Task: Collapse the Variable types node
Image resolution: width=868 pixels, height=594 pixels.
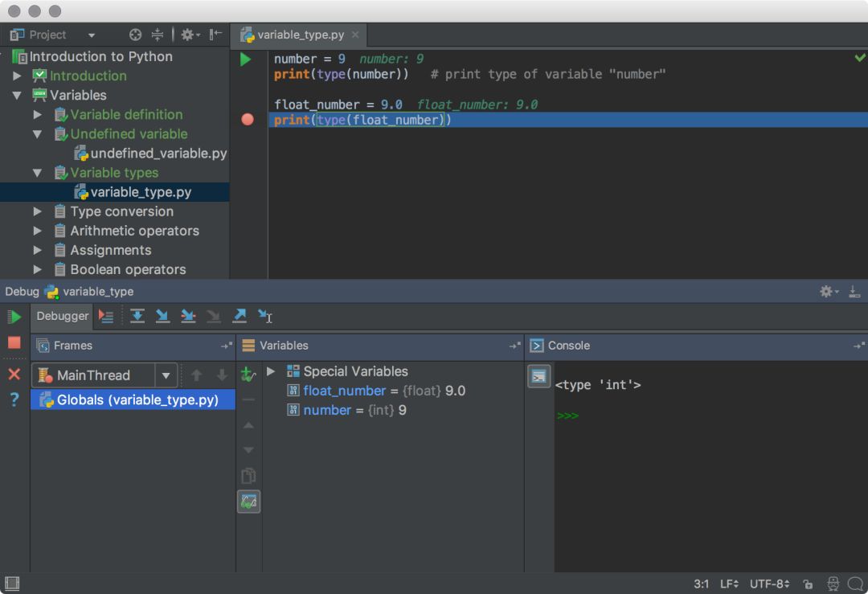Action: coord(37,173)
